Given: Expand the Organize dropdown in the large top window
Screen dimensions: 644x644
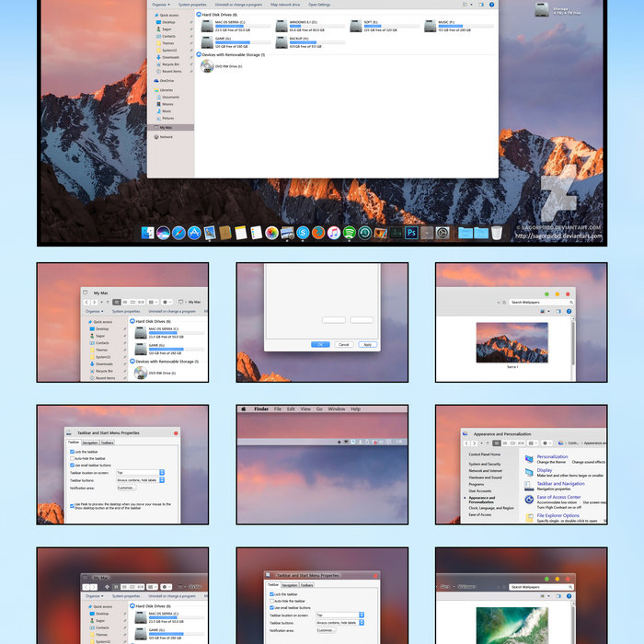Looking at the screenshot, I should [160, 5].
